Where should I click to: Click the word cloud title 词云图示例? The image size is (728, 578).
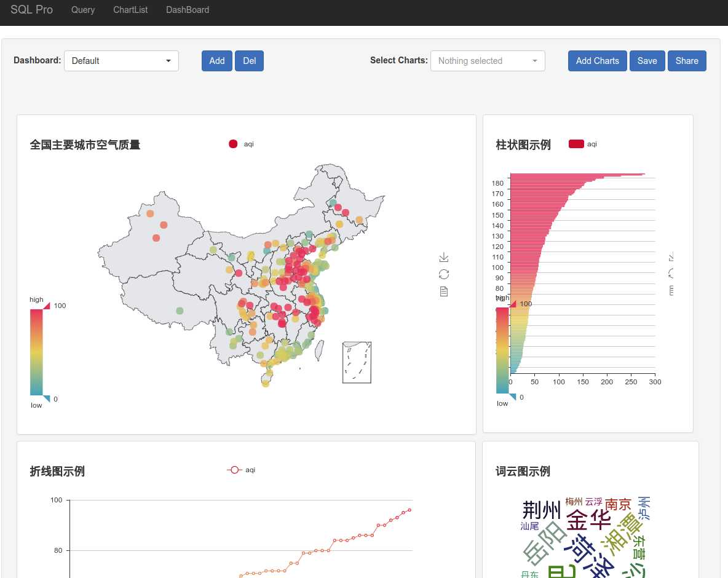click(x=523, y=471)
